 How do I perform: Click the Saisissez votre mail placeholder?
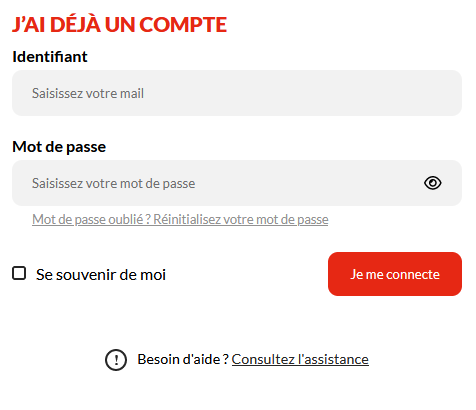pos(88,93)
